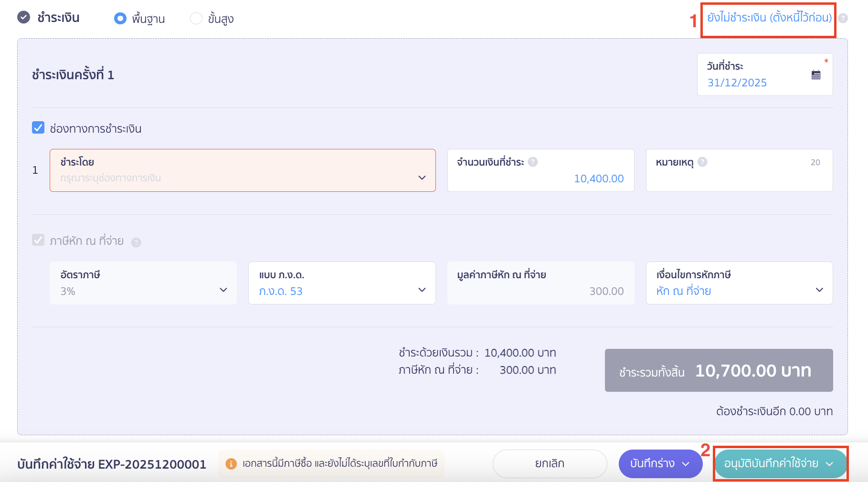Click the หมายเหตุ note input field
The height and width of the screenshot is (482, 868).
(739, 178)
